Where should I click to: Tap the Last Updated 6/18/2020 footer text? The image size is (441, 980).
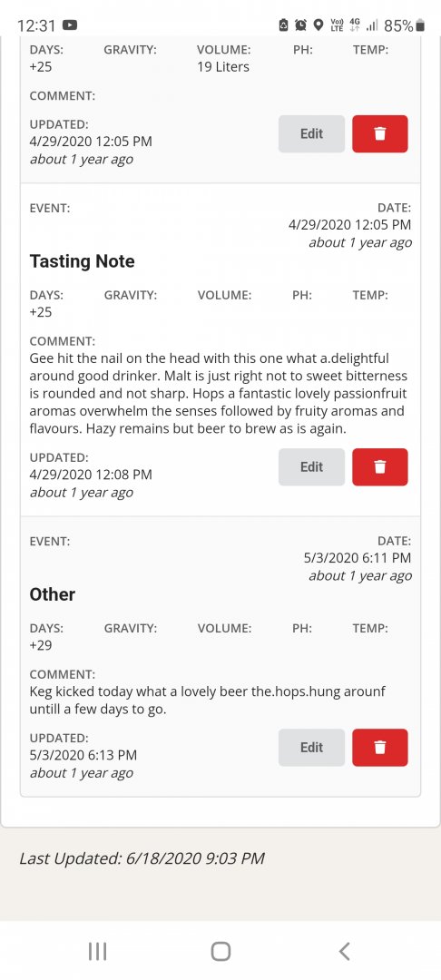click(x=142, y=858)
